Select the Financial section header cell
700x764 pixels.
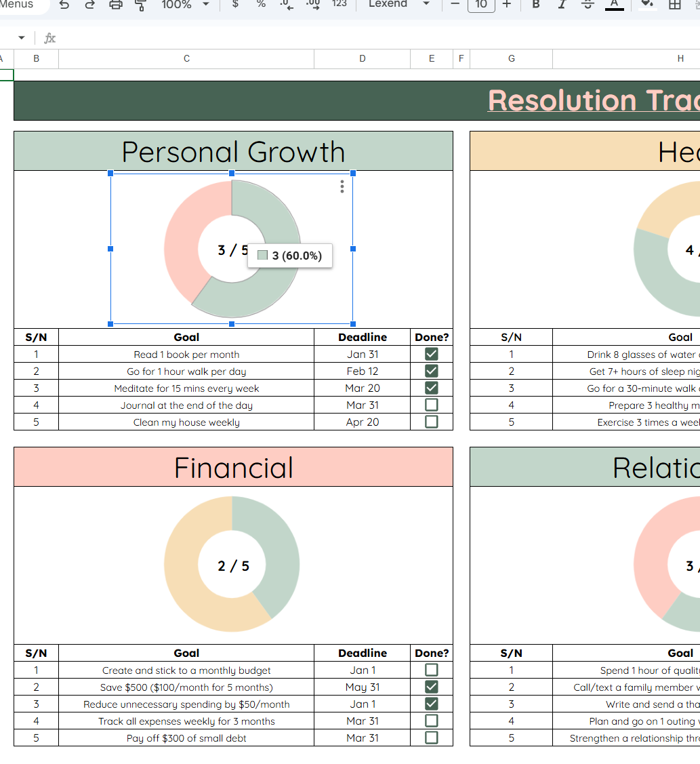pos(233,467)
